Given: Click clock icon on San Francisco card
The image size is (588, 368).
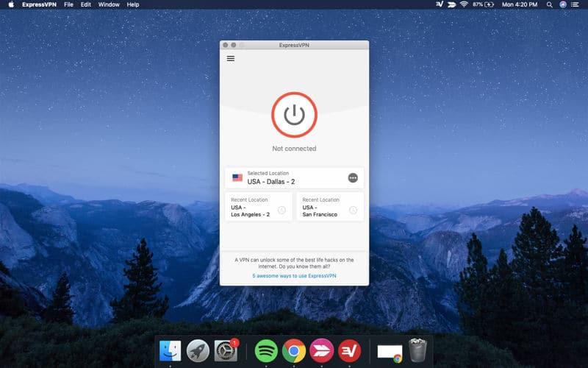Looking at the screenshot, I should tap(354, 210).
